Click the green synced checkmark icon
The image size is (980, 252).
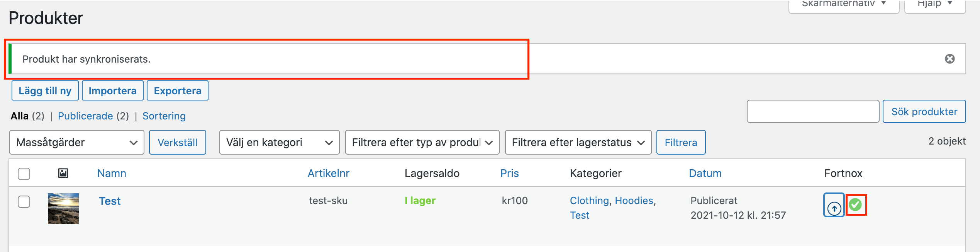click(856, 204)
